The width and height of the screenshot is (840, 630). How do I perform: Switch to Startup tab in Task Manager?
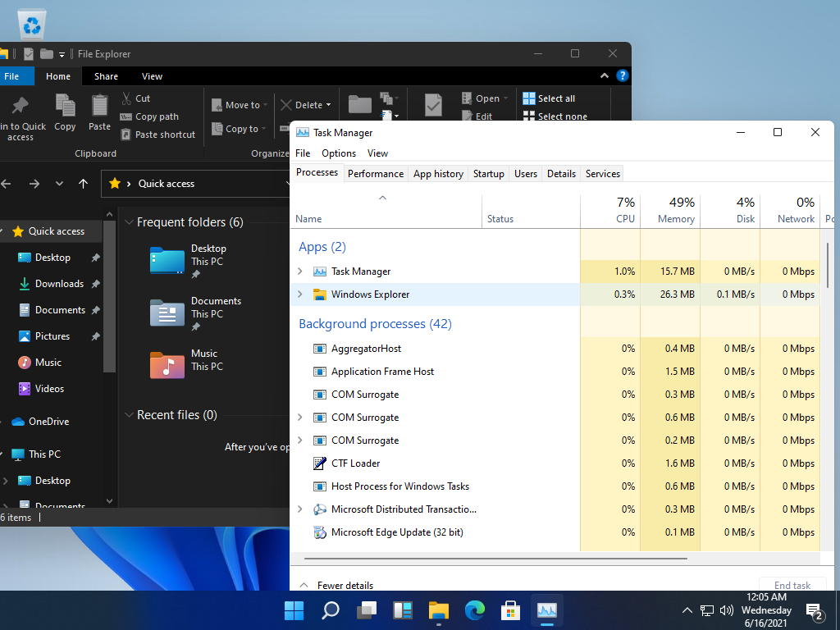coord(489,174)
